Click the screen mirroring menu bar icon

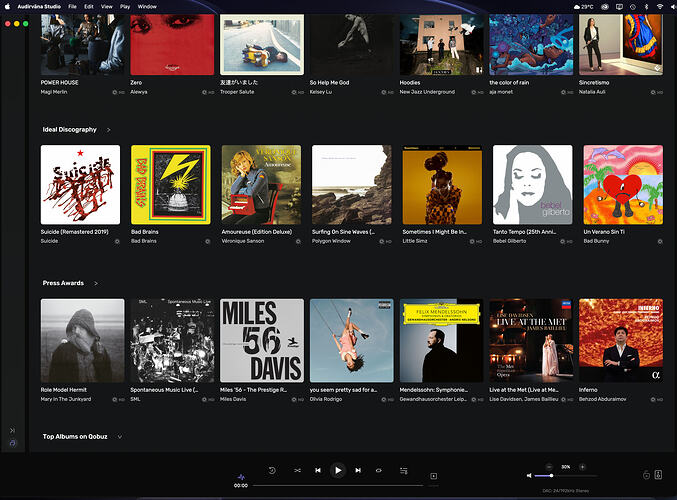[x=619, y=6]
